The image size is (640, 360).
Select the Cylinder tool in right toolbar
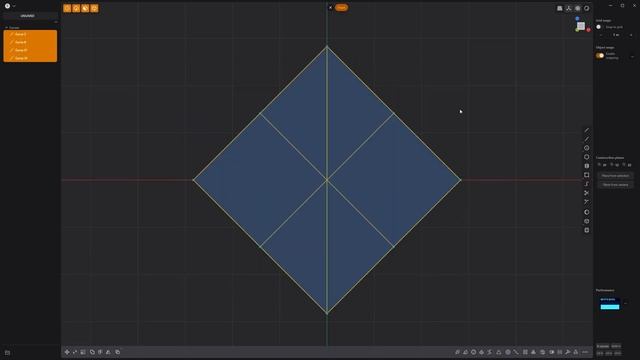(x=587, y=221)
